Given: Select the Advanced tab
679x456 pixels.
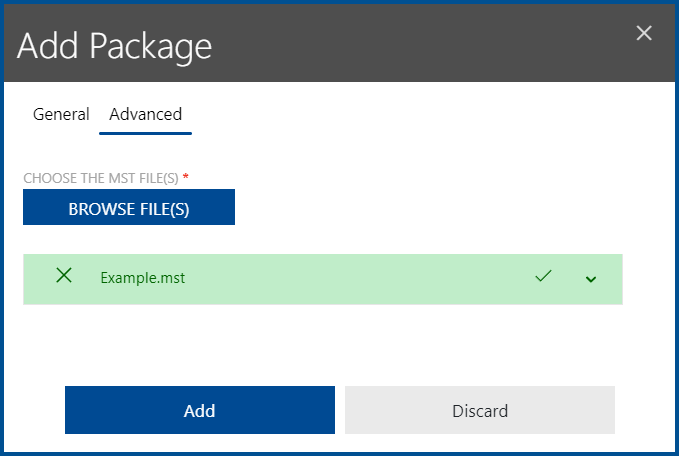Looking at the screenshot, I should [145, 115].
